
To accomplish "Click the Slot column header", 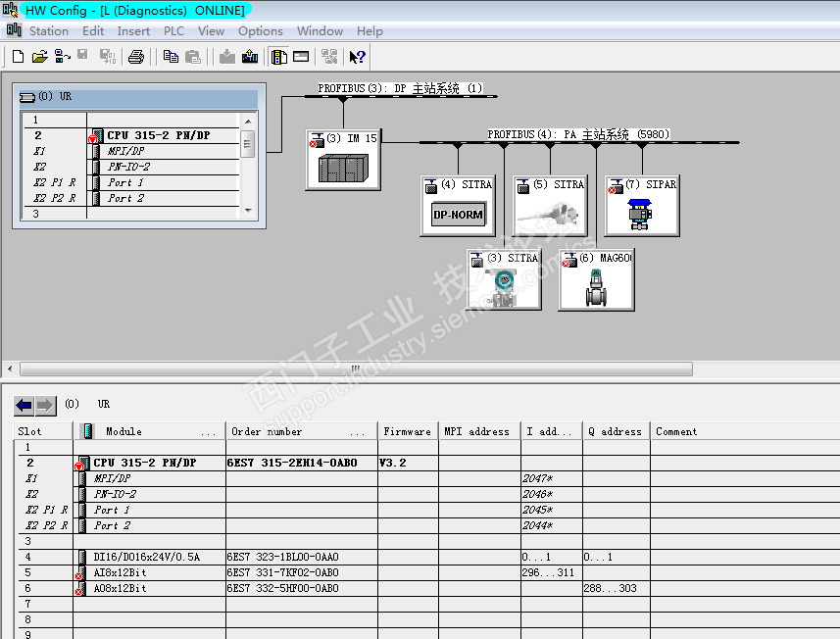I will 43,431.
